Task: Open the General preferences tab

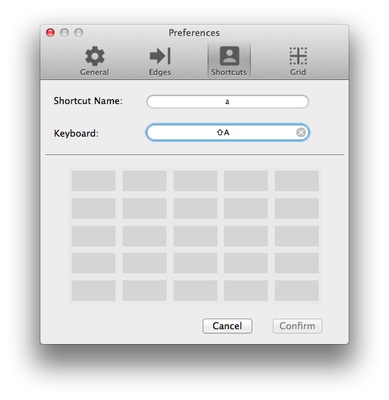Action: (94, 61)
